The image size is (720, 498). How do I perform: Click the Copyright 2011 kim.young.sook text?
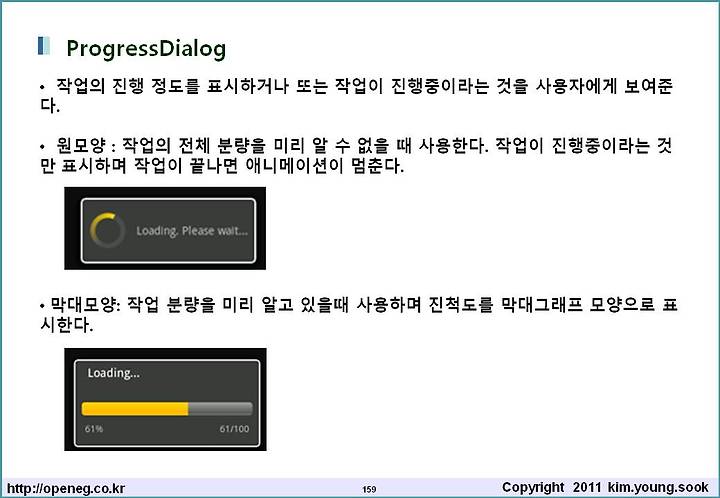point(605,487)
